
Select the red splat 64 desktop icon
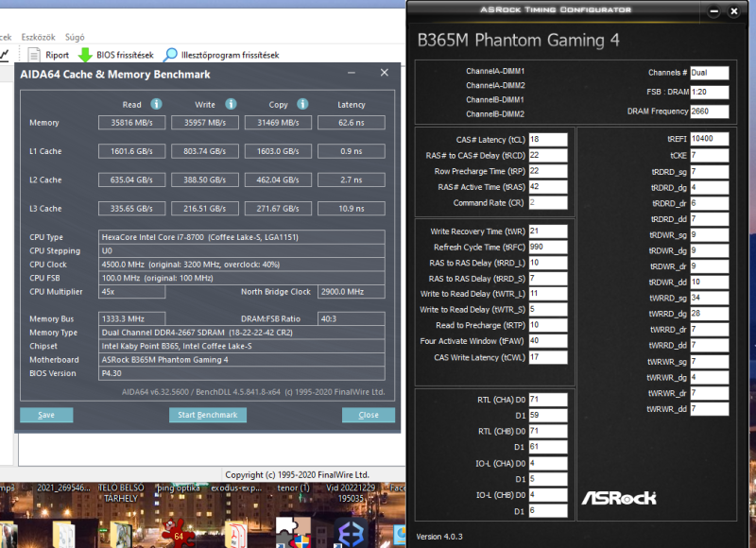point(177,534)
